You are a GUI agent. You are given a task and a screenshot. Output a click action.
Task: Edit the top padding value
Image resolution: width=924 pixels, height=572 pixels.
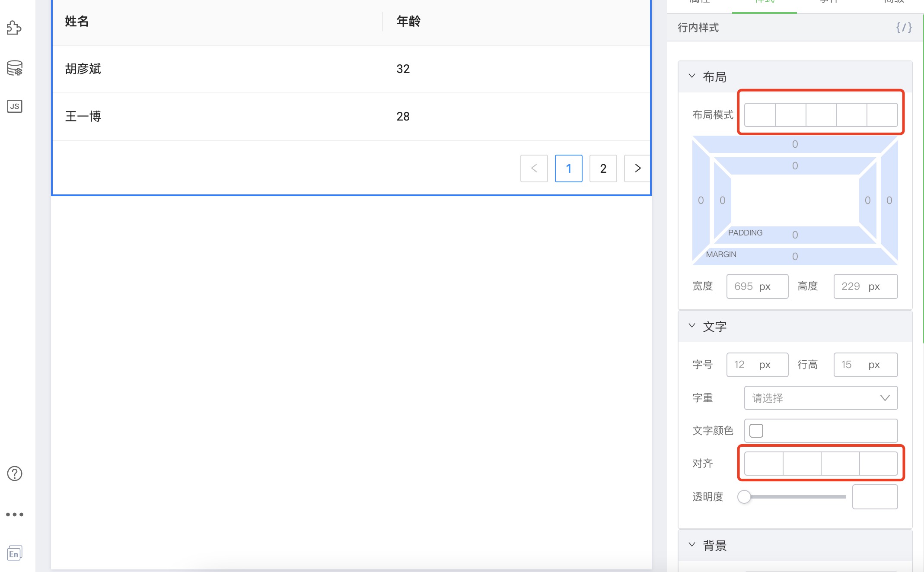(x=795, y=166)
